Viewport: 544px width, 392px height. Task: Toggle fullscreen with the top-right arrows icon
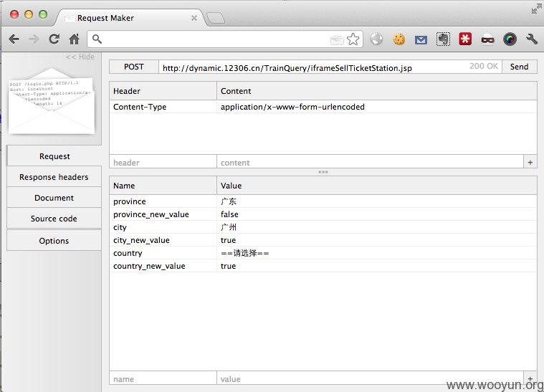tap(536, 9)
